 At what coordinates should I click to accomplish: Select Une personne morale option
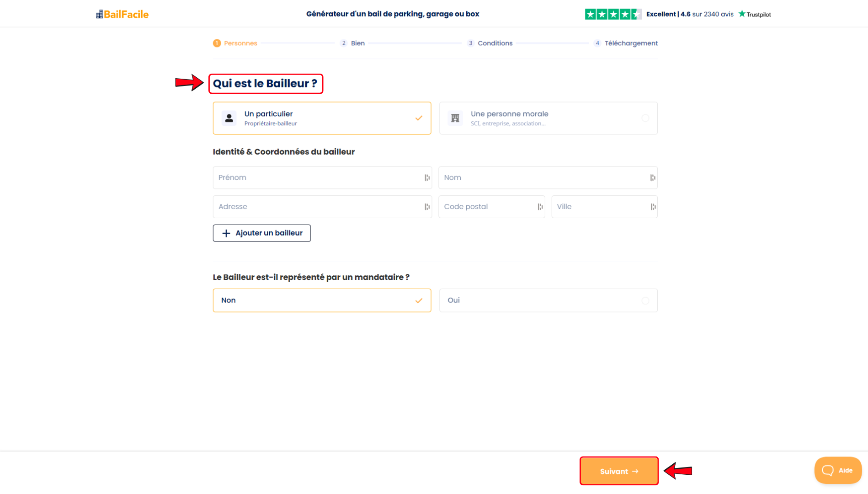[x=548, y=118]
